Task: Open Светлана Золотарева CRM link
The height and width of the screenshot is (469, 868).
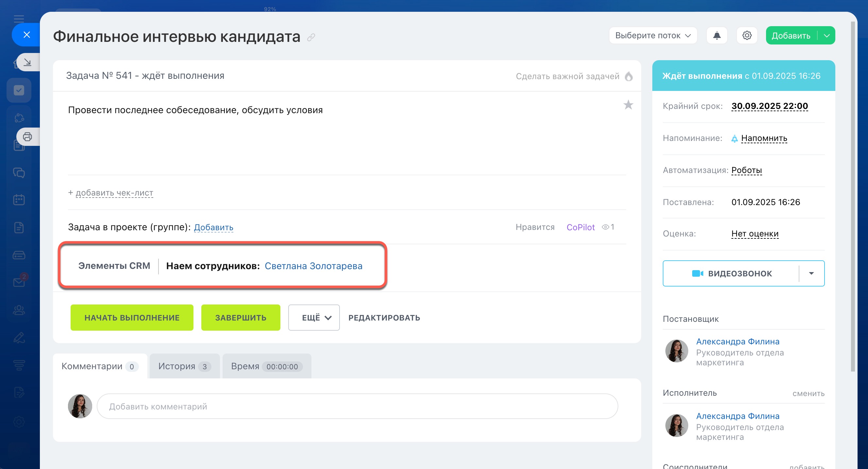Action: click(313, 266)
